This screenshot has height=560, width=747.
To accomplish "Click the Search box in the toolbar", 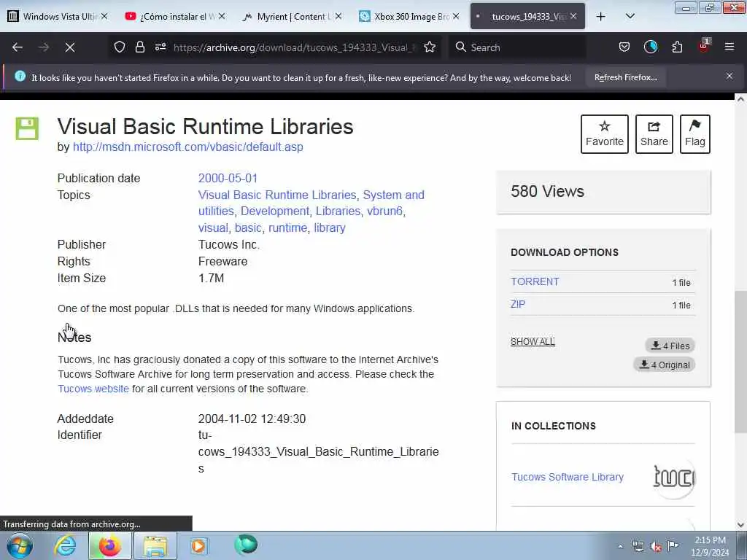I will (x=517, y=47).
